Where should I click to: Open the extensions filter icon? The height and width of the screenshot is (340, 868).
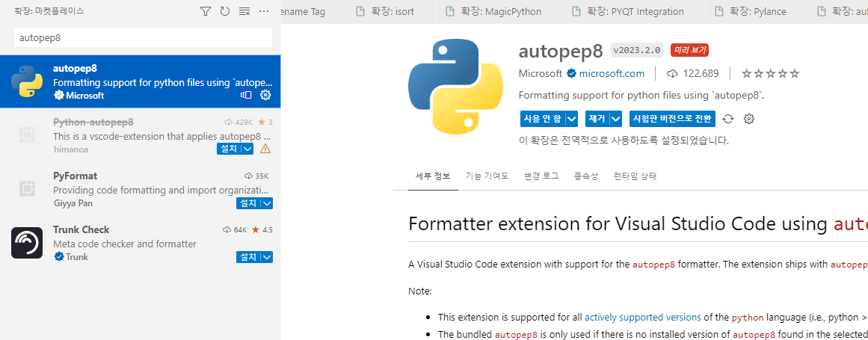(x=206, y=11)
